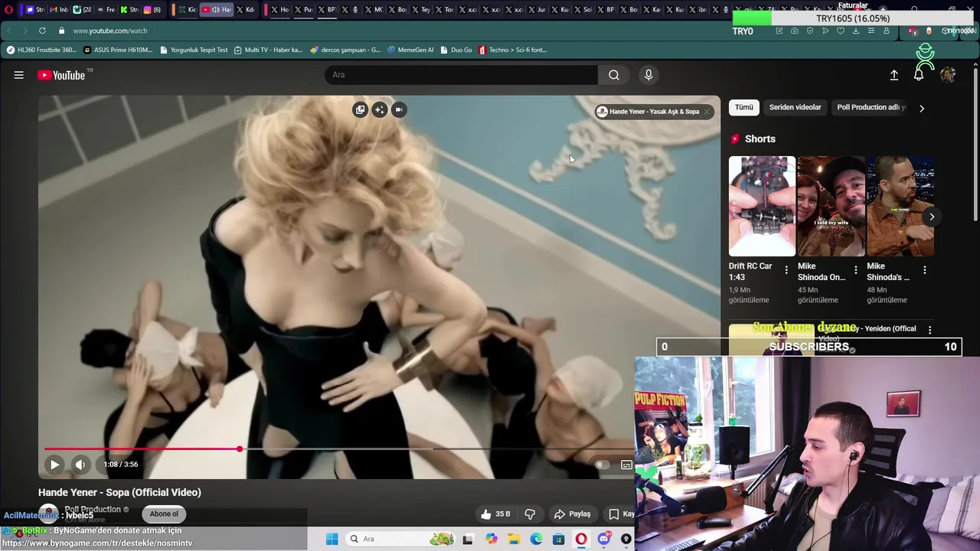
Task: Toggle subtitles captions button in player
Action: click(626, 465)
